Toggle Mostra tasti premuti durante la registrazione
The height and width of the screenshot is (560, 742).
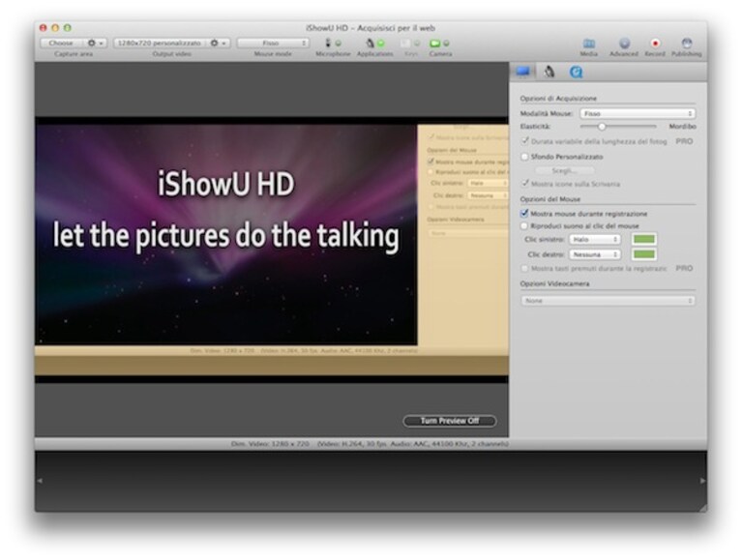(524, 268)
